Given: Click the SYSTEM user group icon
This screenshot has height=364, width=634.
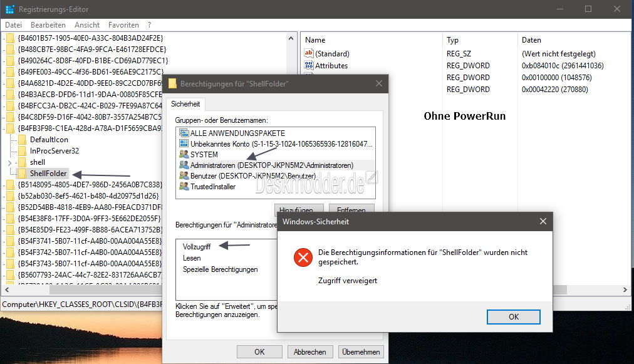Looking at the screenshot, I should point(184,155).
